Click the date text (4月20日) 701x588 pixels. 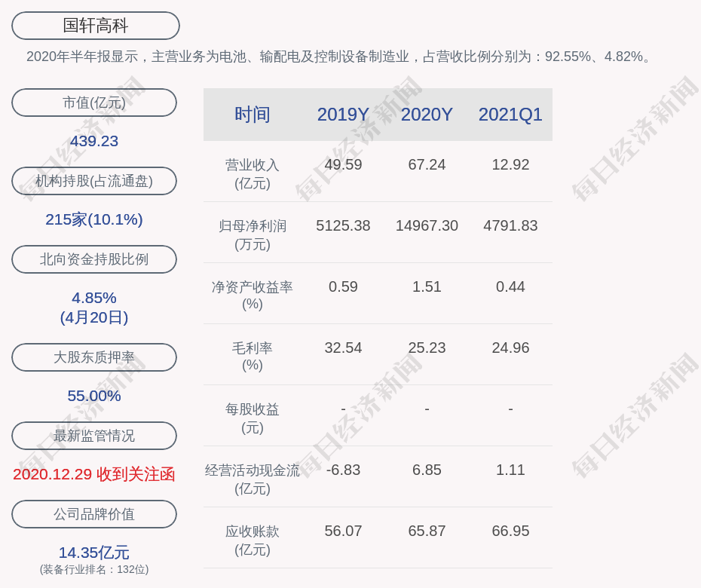(x=94, y=317)
